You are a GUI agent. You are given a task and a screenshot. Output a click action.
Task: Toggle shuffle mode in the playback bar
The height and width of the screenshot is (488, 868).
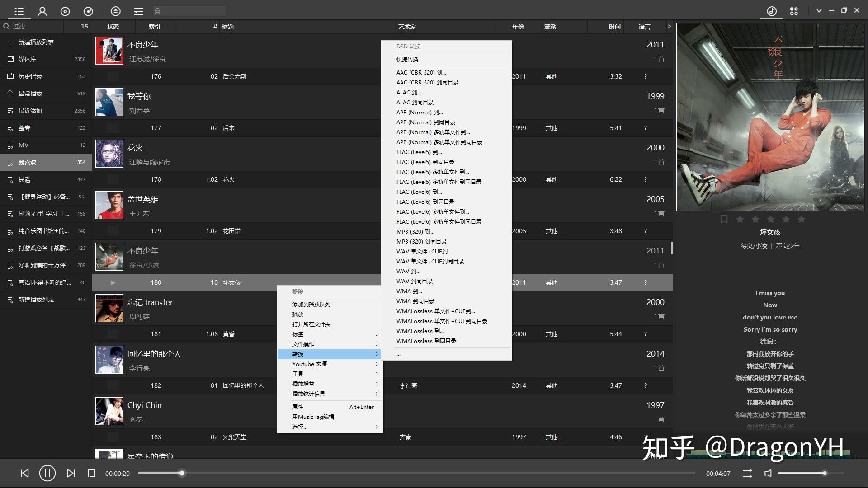[x=747, y=473]
